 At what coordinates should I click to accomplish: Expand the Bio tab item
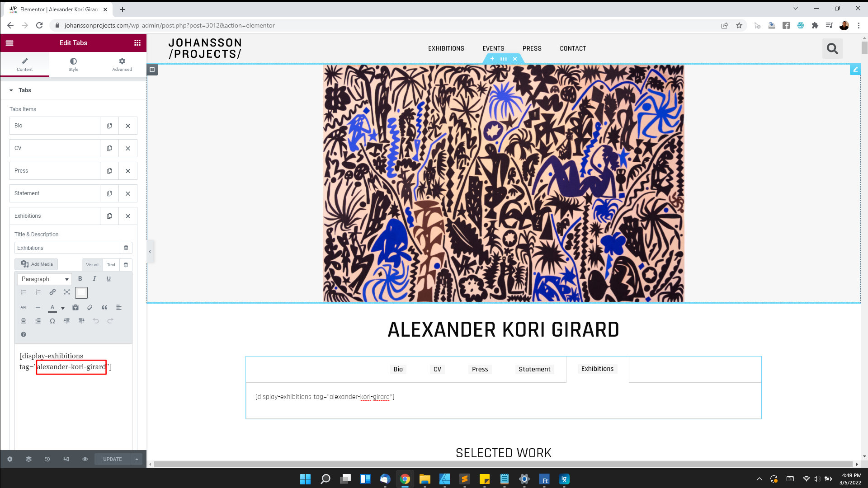[x=55, y=126]
